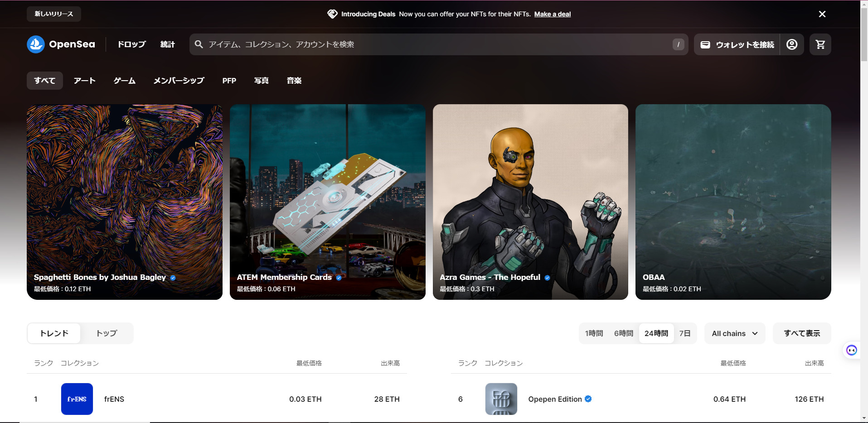Set time range to 24時間
This screenshot has height=423, width=868.
[656, 333]
